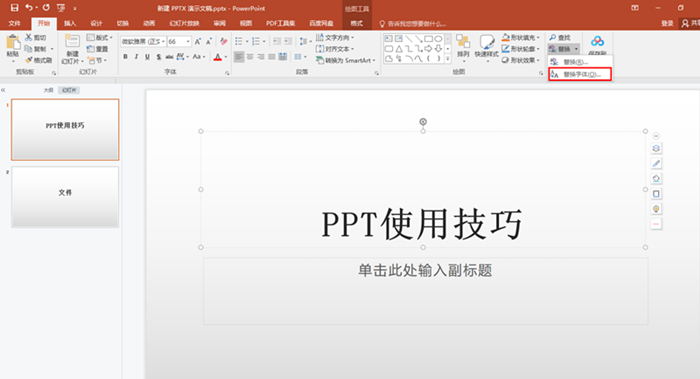Toggle Italic formatting
This screenshot has height=379, width=700.
coord(136,57)
